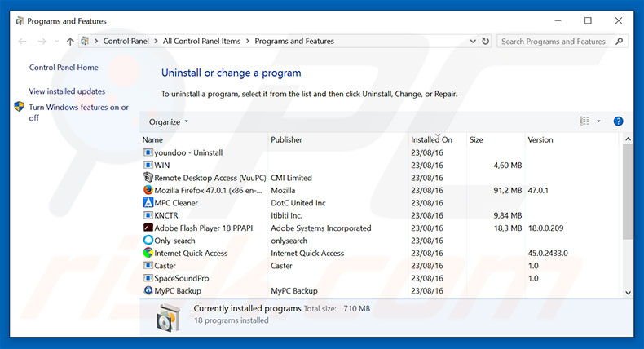Click the MyPC Backup program icon
This screenshot has width=644, height=349.
pos(148,290)
